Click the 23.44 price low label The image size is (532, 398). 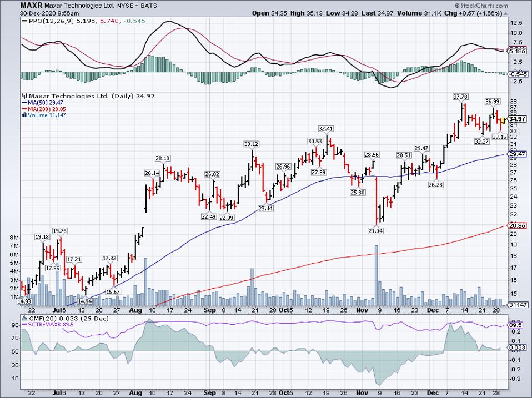[x=265, y=208]
